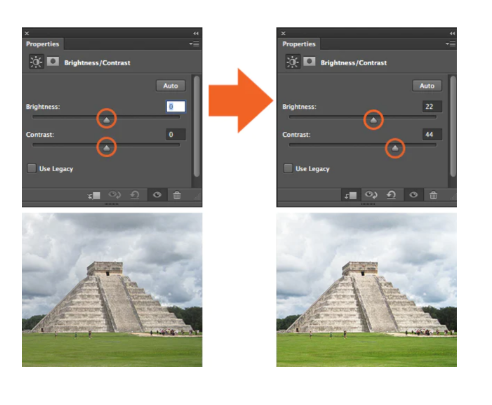This screenshot has height=405, width=492.
Task: Toggle layer visibility eye in left panel
Action: tap(157, 195)
